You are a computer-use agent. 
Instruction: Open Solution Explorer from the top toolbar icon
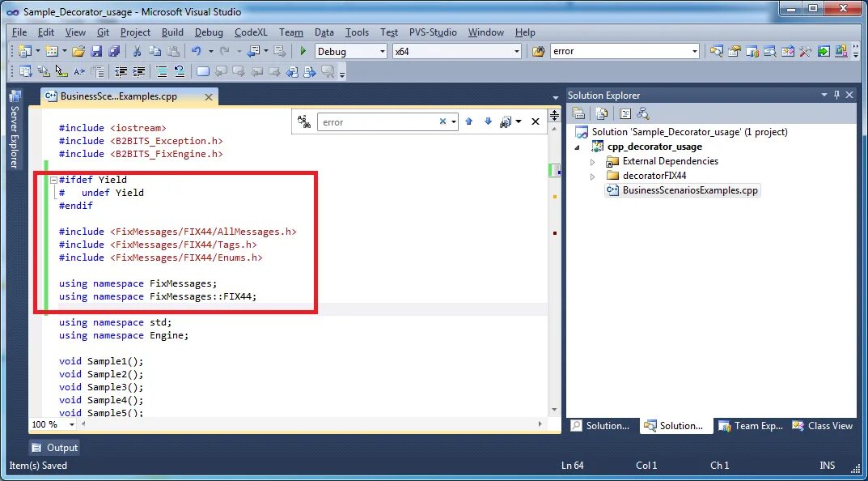716,52
